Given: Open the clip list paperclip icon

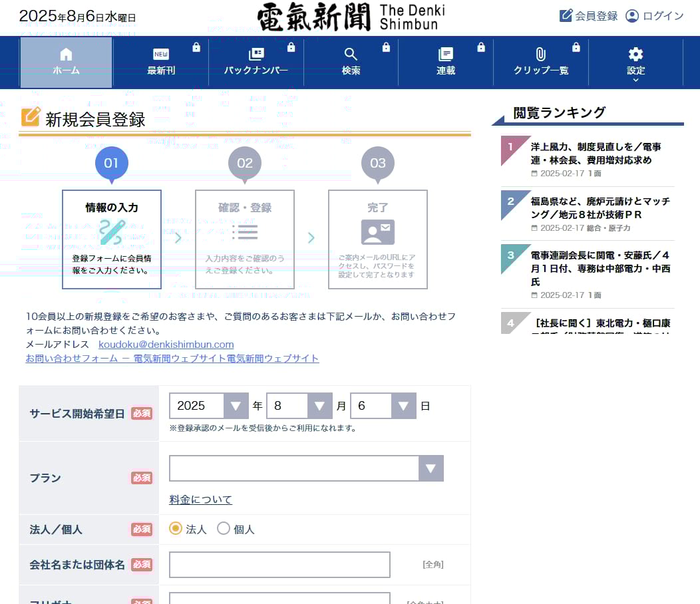Looking at the screenshot, I should [540, 55].
